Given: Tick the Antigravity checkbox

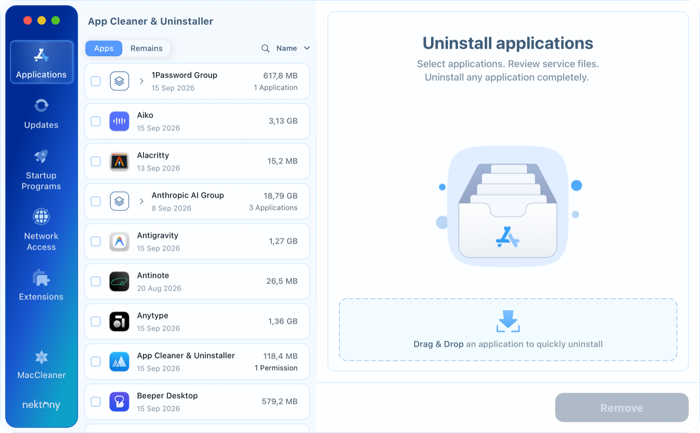Looking at the screenshot, I should click(96, 241).
